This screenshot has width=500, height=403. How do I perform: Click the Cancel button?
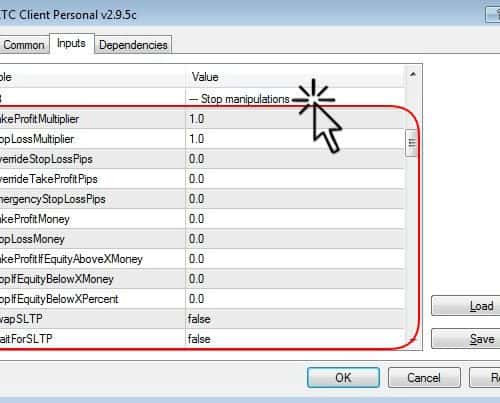pyautogui.click(x=424, y=378)
